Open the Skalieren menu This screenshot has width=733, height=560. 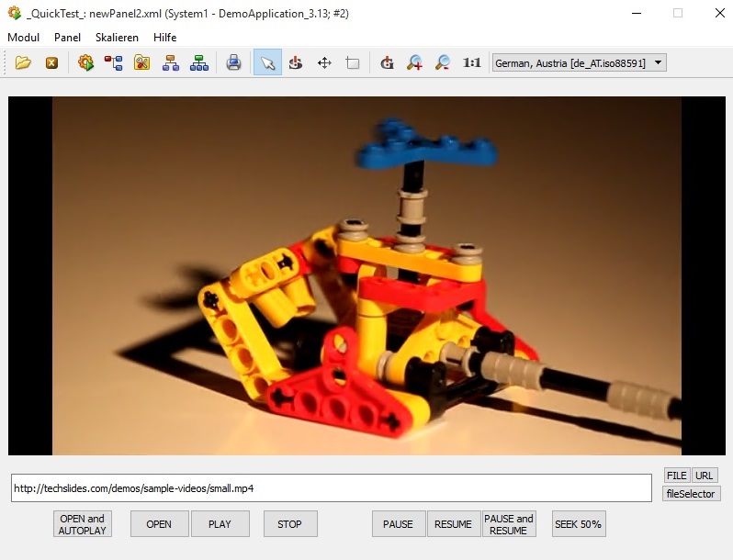tap(117, 38)
